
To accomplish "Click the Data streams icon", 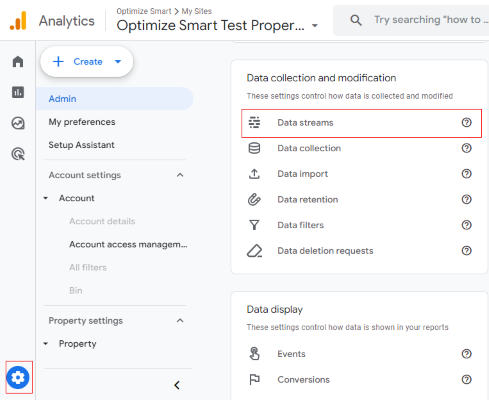I will tap(254, 123).
